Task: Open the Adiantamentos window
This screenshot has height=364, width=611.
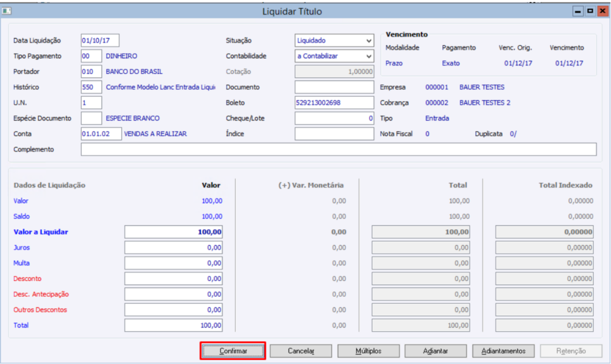Action: click(x=503, y=351)
